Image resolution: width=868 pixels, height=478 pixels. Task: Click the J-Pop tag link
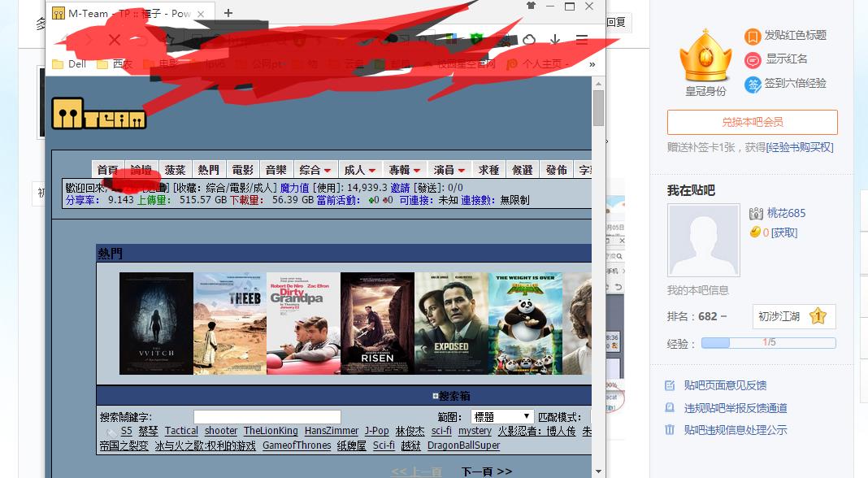pos(377,431)
